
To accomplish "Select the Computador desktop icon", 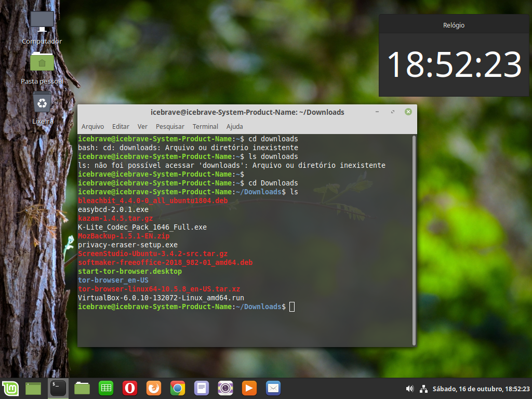I will (42, 28).
